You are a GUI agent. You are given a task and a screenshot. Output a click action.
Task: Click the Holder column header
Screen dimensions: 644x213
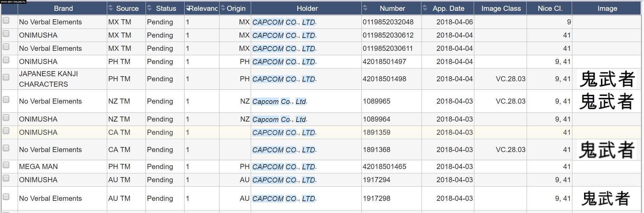[x=307, y=8]
